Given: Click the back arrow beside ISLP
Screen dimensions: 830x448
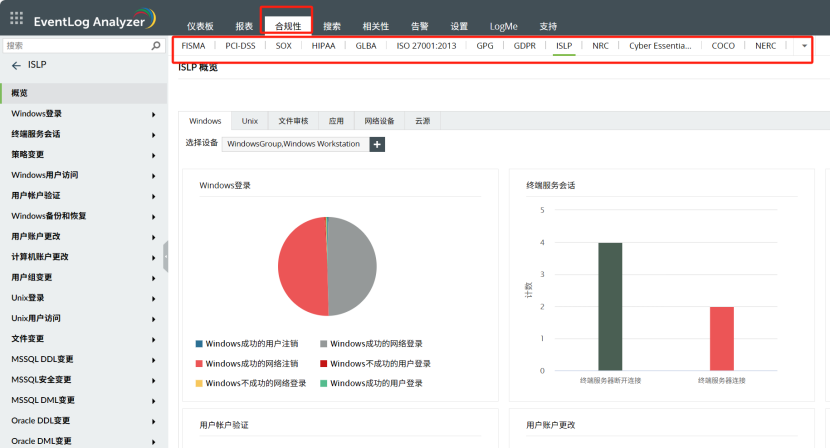Looking at the screenshot, I should click(15, 65).
